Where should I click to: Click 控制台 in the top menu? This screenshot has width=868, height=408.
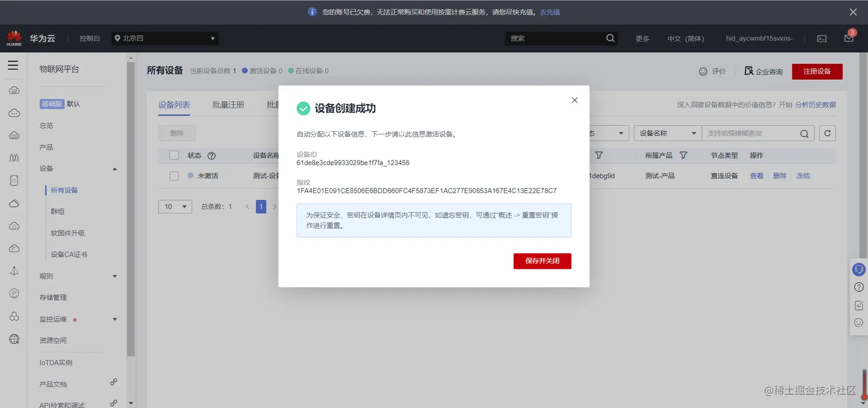(90, 38)
